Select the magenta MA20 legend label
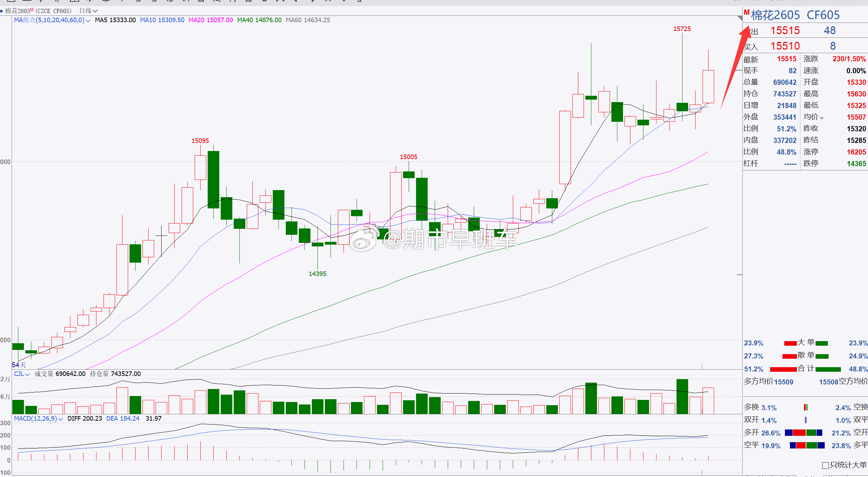 (x=210, y=20)
